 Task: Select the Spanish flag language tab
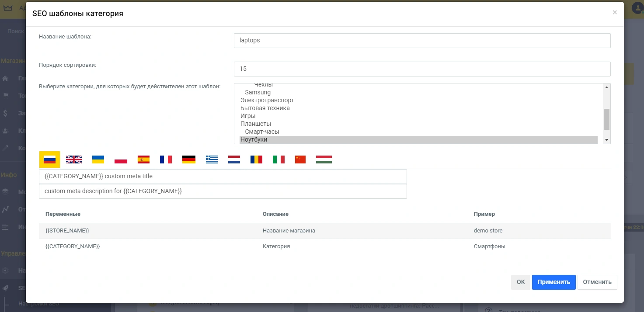pos(143,159)
